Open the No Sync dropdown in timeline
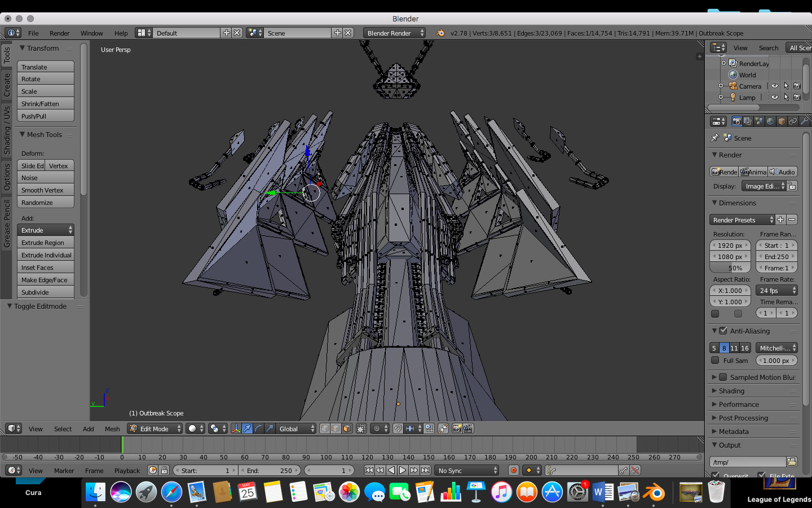 click(x=467, y=470)
